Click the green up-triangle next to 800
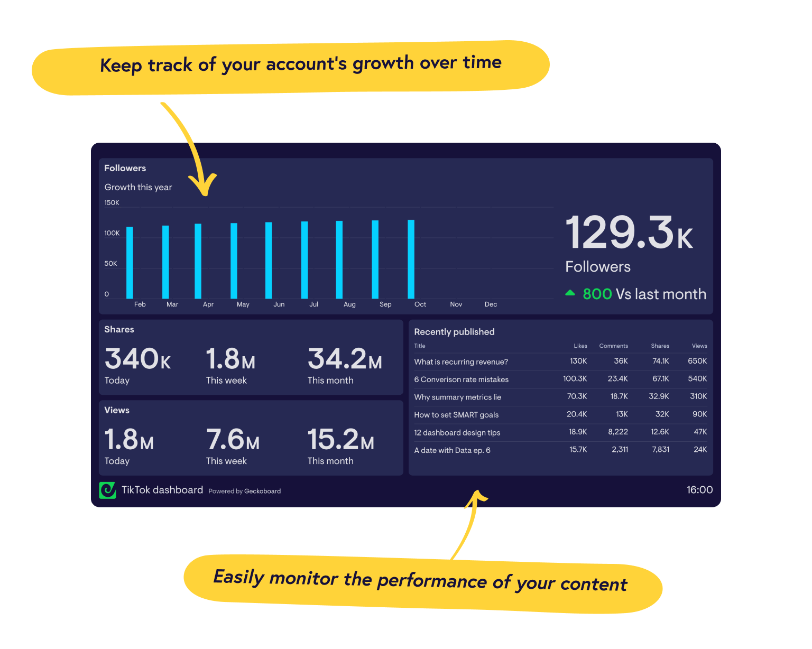The width and height of the screenshot is (812, 649). (570, 293)
